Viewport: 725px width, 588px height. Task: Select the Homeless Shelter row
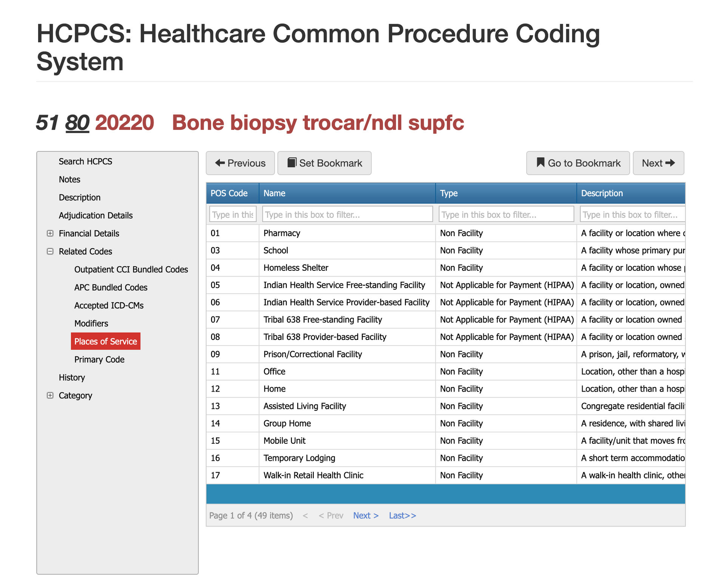click(x=296, y=268)
